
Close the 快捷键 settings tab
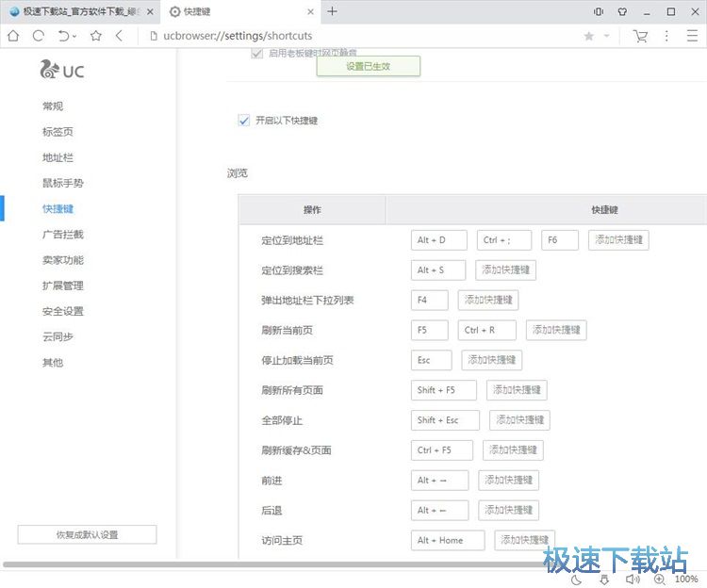(x=311, y=11)
